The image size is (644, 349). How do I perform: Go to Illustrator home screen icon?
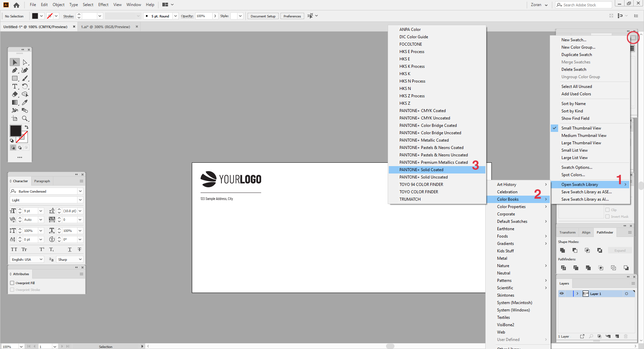pos(16,5)
